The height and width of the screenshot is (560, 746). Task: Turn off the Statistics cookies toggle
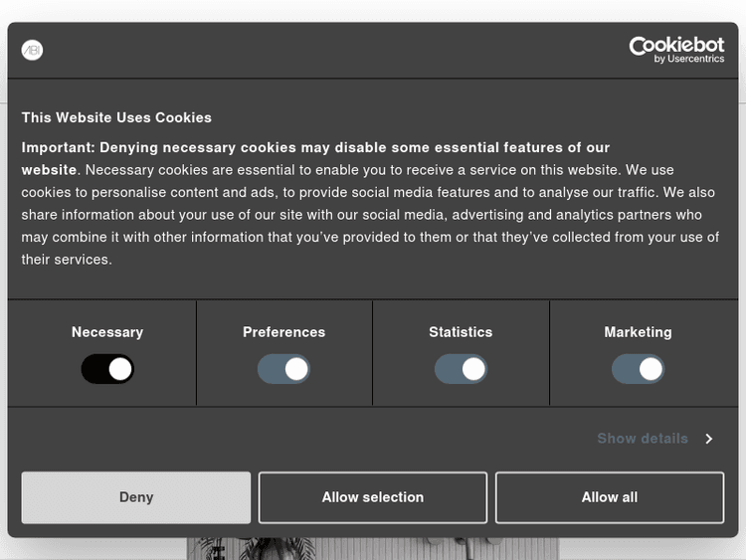461,370
